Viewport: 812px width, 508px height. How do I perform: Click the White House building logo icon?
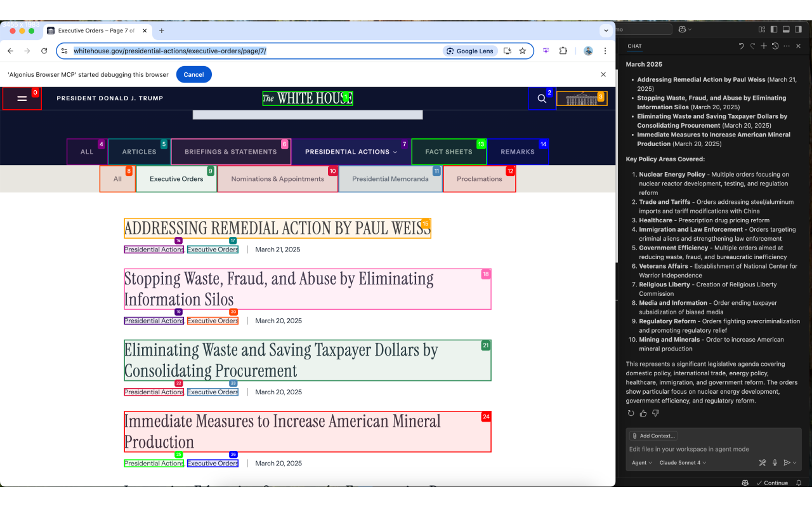click(582, 98)
